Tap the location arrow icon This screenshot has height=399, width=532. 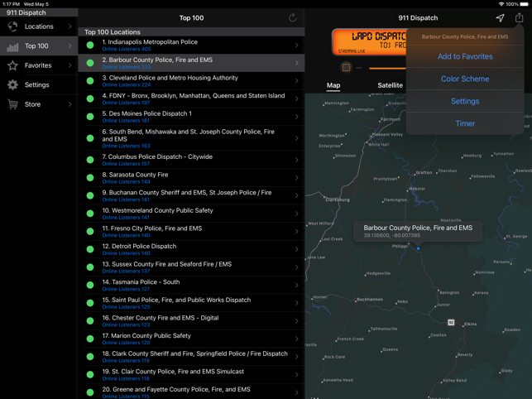coord(500,18)
